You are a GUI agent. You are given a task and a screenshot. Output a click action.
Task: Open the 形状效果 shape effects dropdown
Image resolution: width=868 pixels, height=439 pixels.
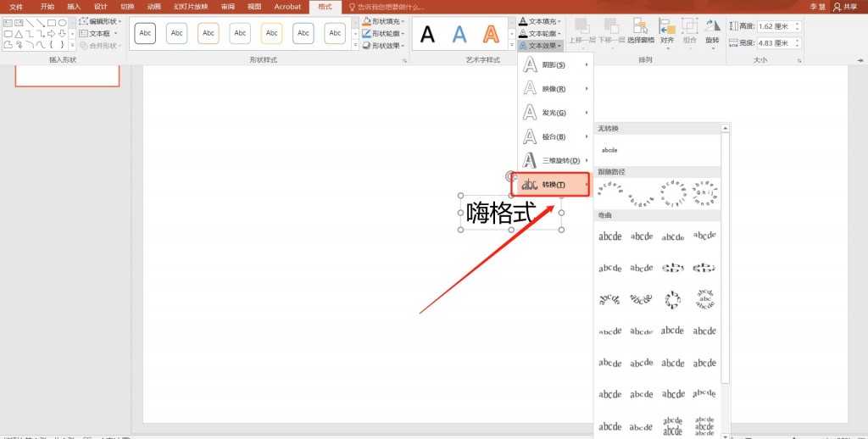[383, 46]
